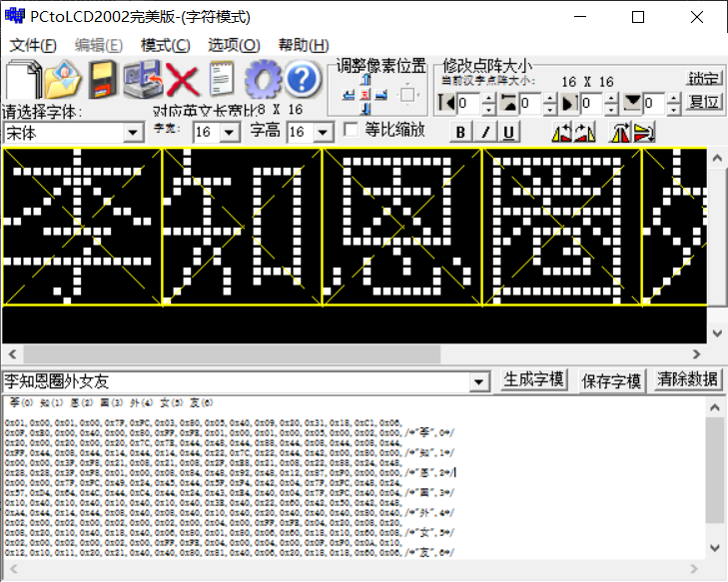Open the 选项(O) menu
The height and width of the screenshot is (582, 728).
pos(234,45)
